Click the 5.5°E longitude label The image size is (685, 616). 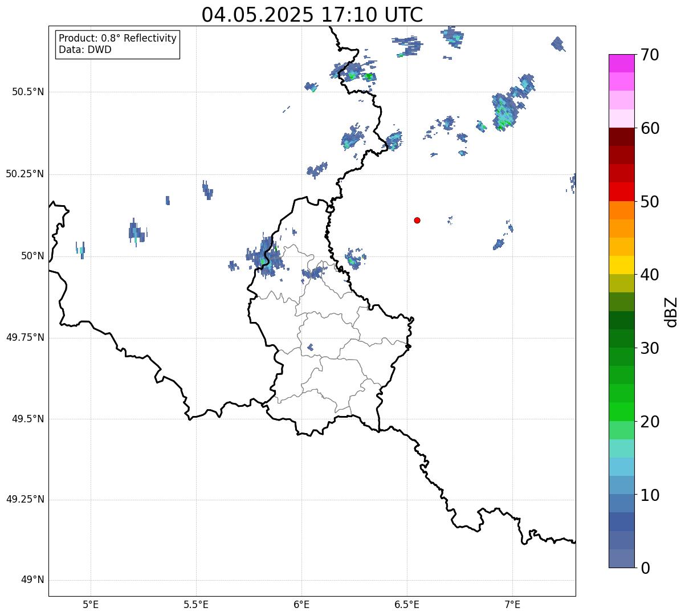[x=196, y=604]
